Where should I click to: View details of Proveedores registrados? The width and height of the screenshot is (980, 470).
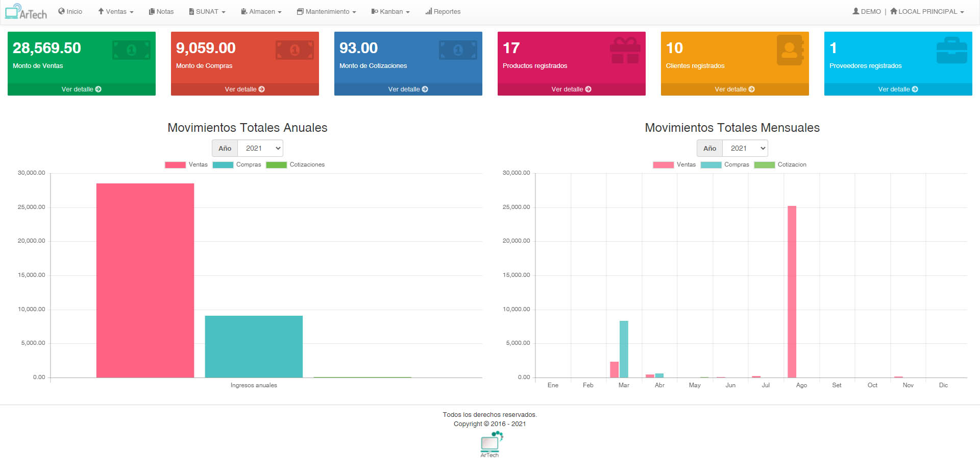pyautogui.click(x=898, y=89)
